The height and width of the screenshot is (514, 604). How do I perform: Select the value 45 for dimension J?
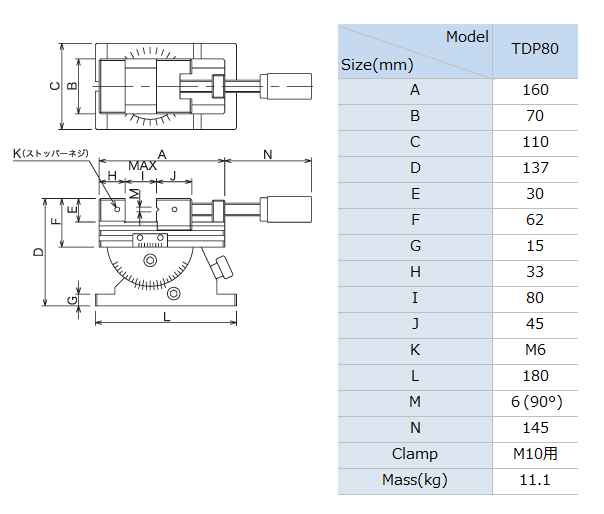(535, 324)
